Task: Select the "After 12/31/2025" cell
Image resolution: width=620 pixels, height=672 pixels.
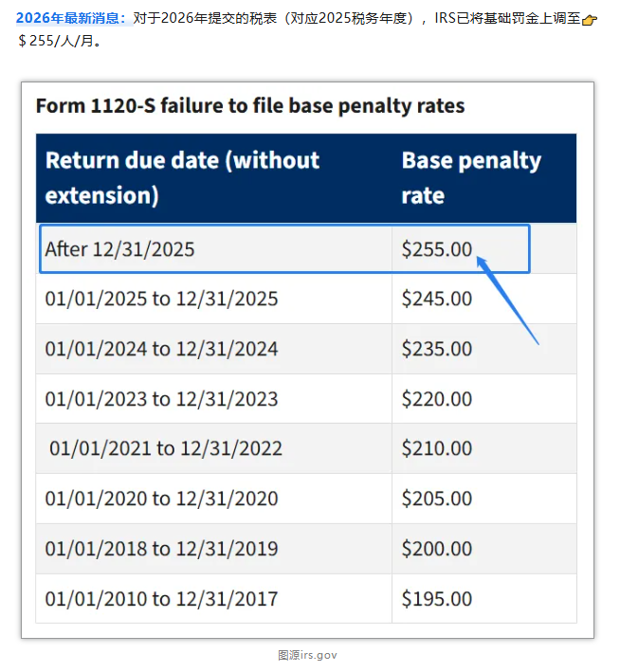Action: coord(120,249)
